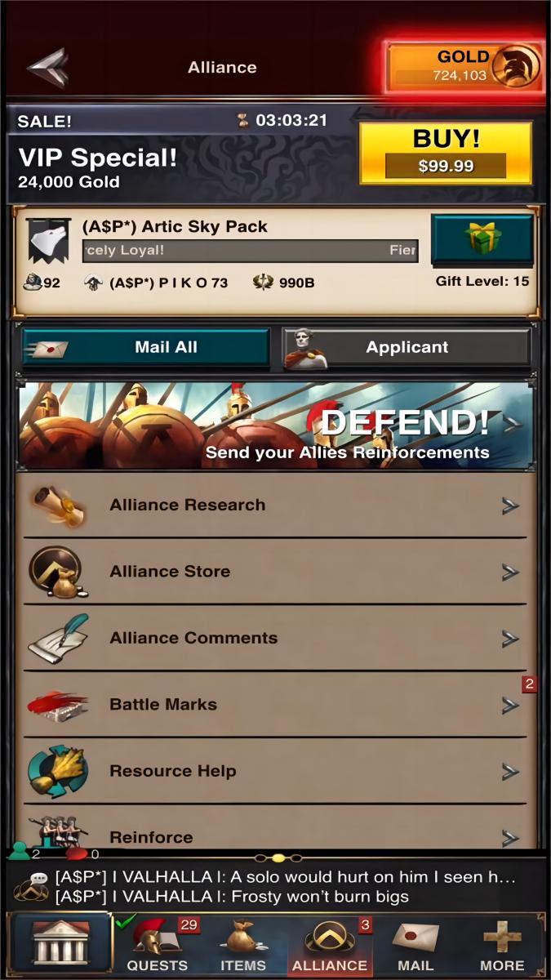This screenshot has height=980, width=551.
Task: Click the Mail All button
Action: click(x=145, y=348)
